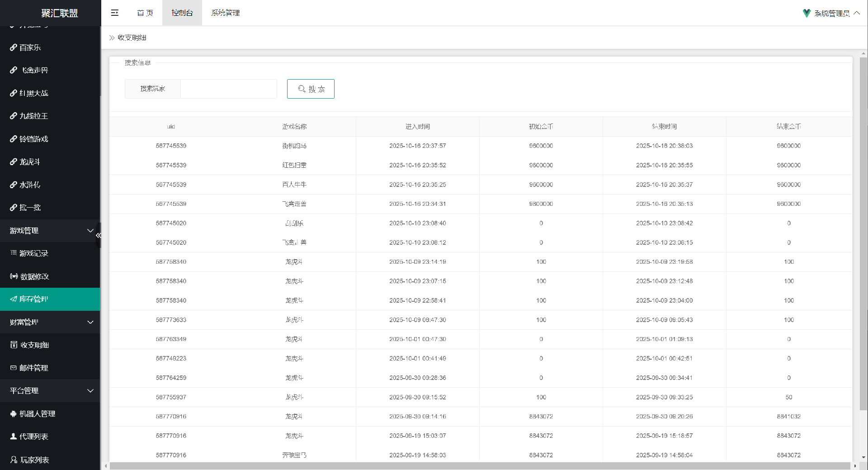The width and height of the screenshot is (868, 470).
Task: Open 收支明细 sidebar item
Action: (x=34, y=345)
